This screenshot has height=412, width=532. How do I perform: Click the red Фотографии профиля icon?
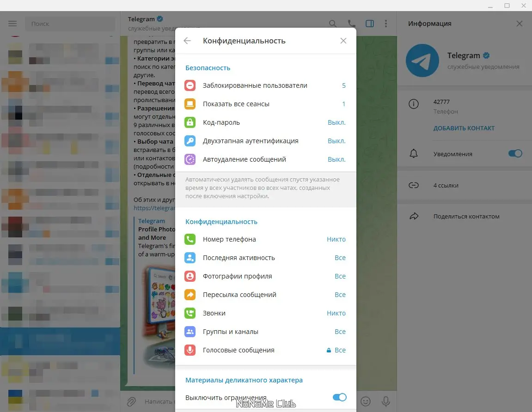190,276
